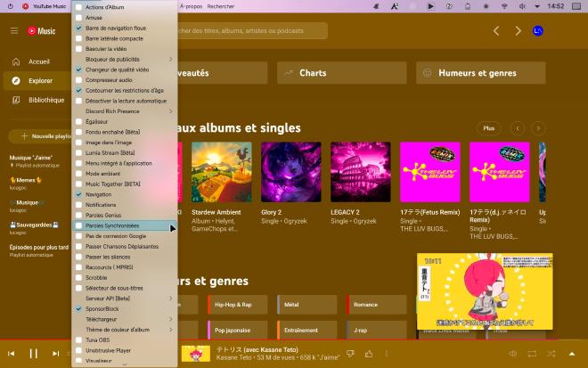Click the power icon in menu bar
The height and width of the screenshot is (368, 588).
pos(10,6)
